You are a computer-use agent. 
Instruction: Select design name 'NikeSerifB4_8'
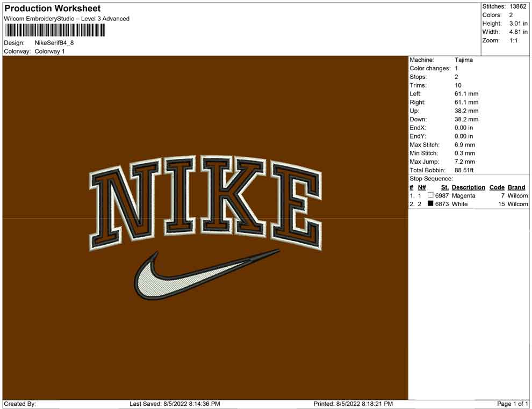(x=54, y=43)
